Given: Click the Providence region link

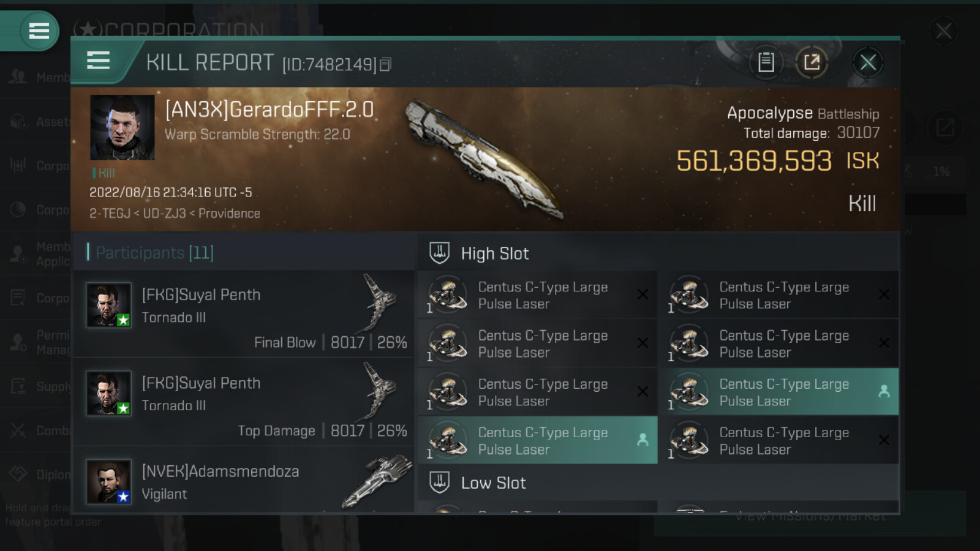Looking at the screenshot, I should tap(229, 214).
